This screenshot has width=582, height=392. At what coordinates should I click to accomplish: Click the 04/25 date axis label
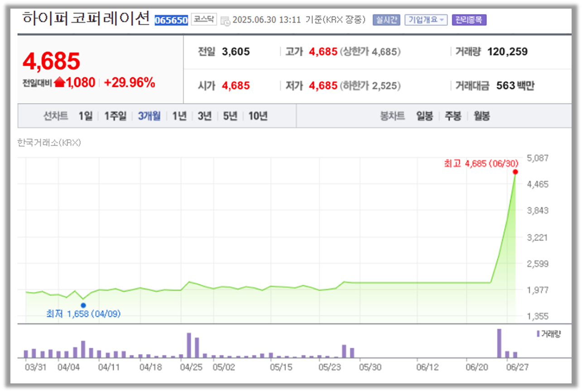tap(191, 368)
